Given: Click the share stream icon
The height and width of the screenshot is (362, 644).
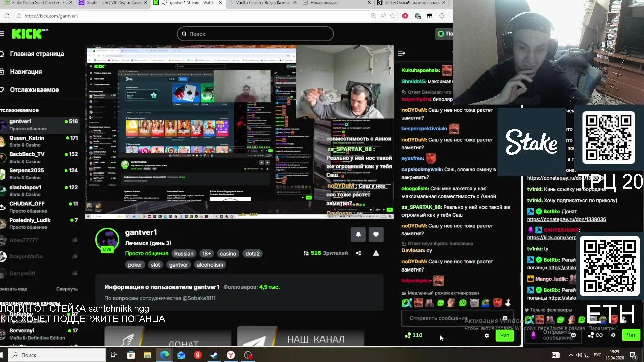Looking at the screenshot, I should click(358, 253).
